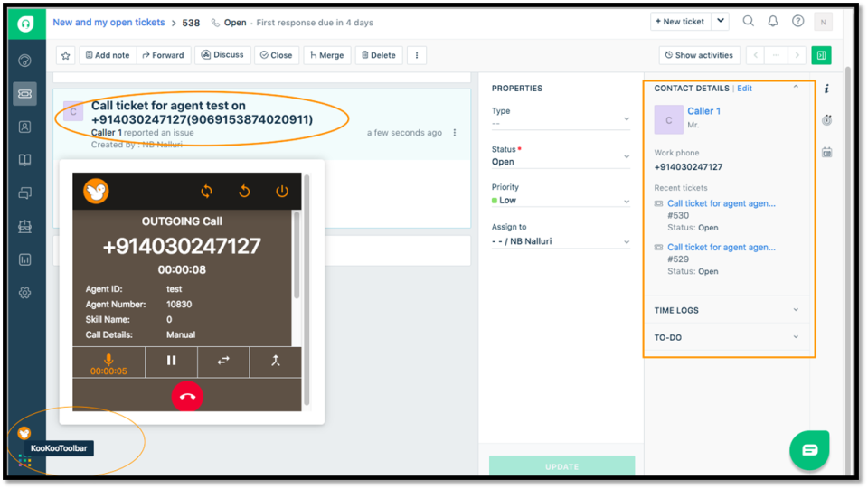The width and height of the screenshot is (868, 489).
Task: Click the call transfer arrows icon
Action: click(x=223, y=362)
